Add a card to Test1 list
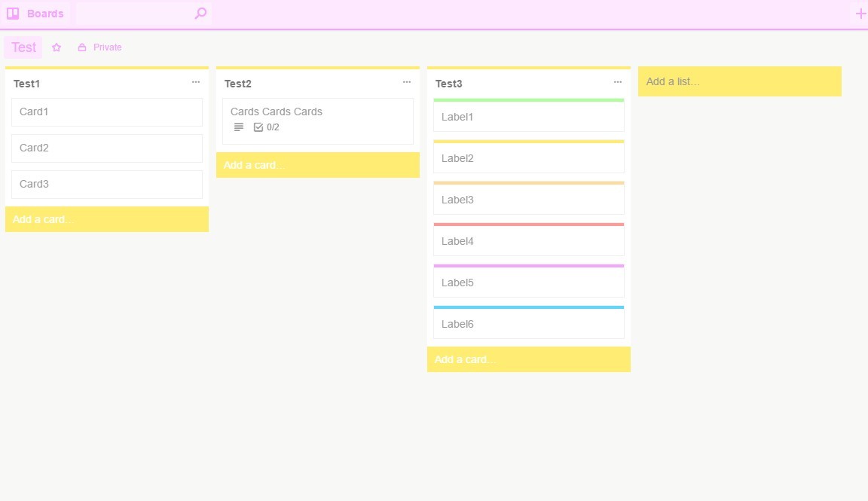Screen dimensions: 868x501 tap(107, 219)
